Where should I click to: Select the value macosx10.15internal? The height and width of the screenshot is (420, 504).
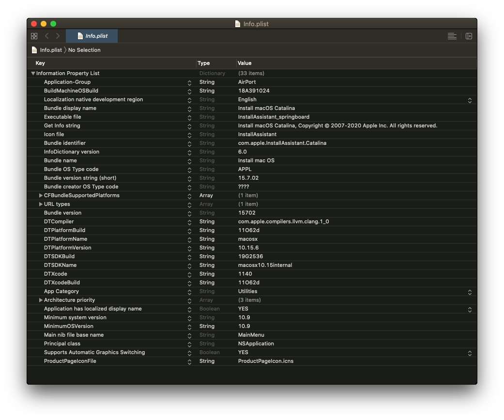265,265
